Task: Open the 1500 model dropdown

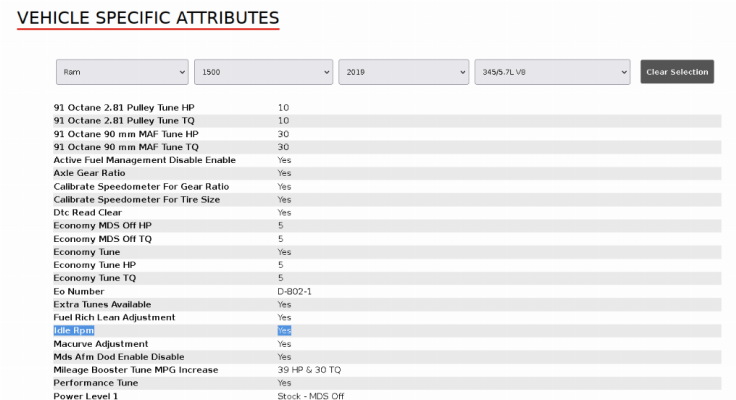Action: pyautogui.click(x=263, y=72)
